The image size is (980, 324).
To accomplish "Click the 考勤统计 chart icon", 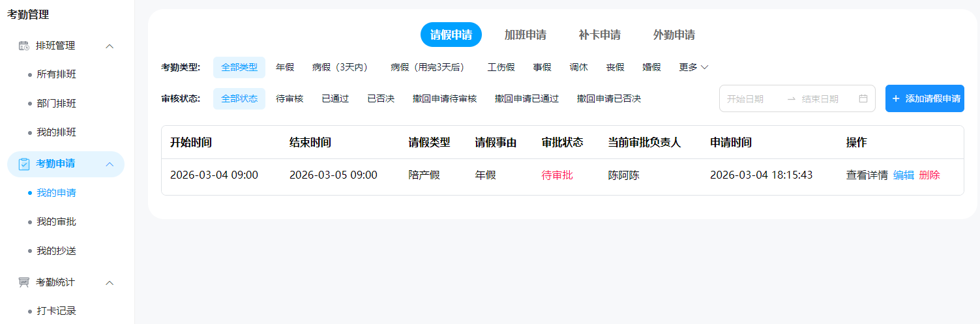I will click(x=24, y=282).
